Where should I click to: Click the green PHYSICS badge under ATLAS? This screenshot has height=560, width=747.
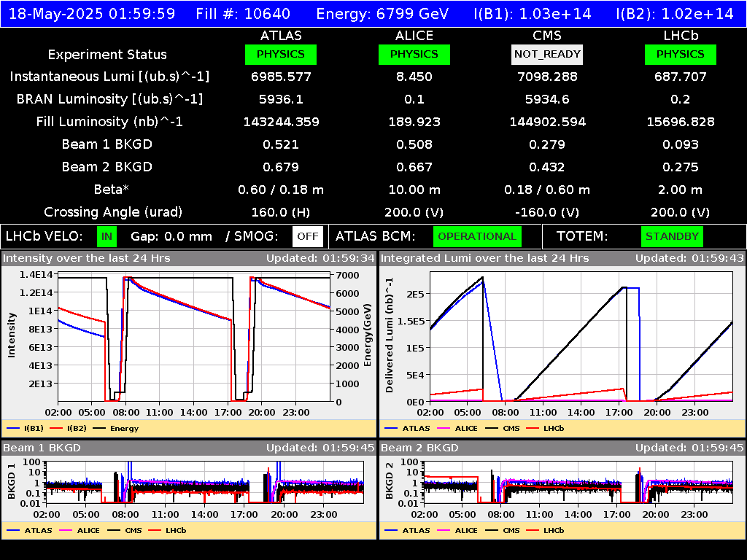(x=281, y=54)
